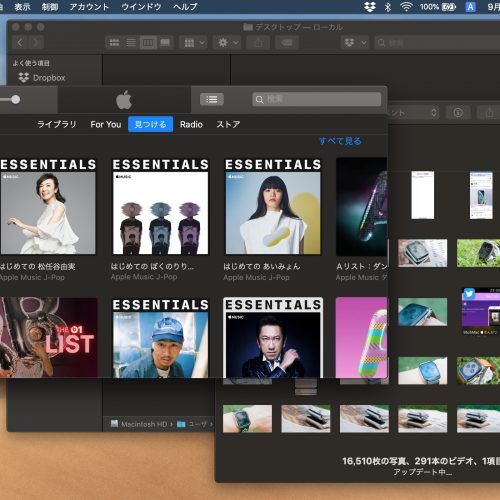The height and width of the screenshot is (500, 500).
Task: Open the ヘルプ menu
Action: coord(185,7)
